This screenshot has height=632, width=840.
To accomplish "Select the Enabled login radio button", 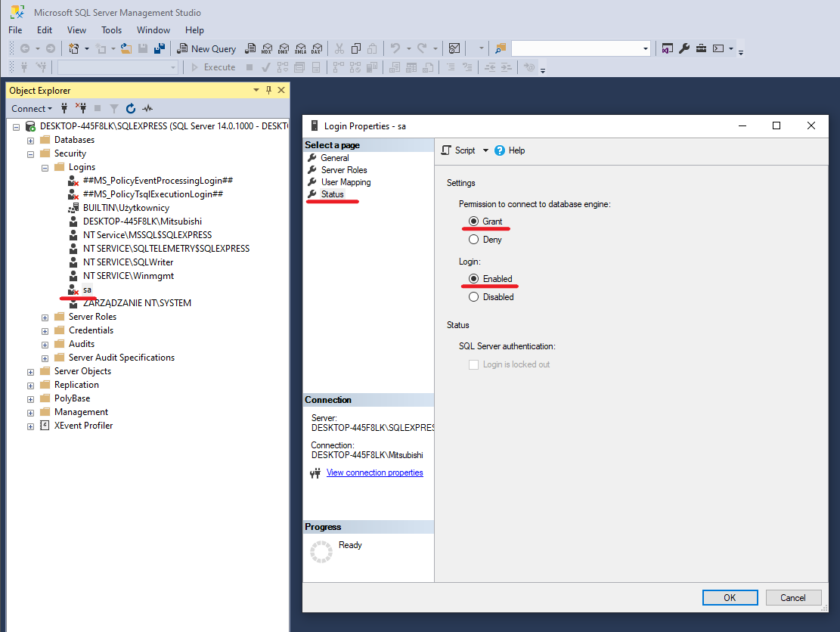I will click(473, 278).
